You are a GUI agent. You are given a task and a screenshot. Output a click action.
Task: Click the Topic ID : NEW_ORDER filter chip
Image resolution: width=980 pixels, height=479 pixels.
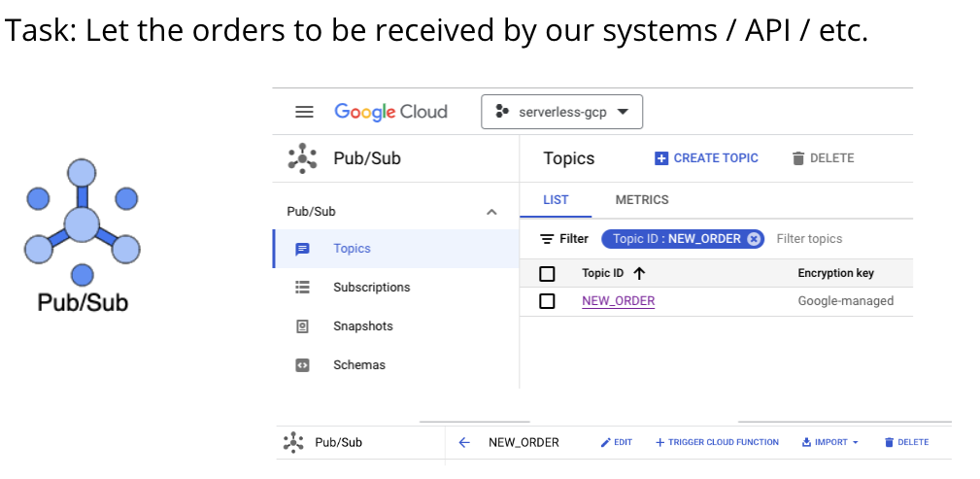click(x=683, y=239)
